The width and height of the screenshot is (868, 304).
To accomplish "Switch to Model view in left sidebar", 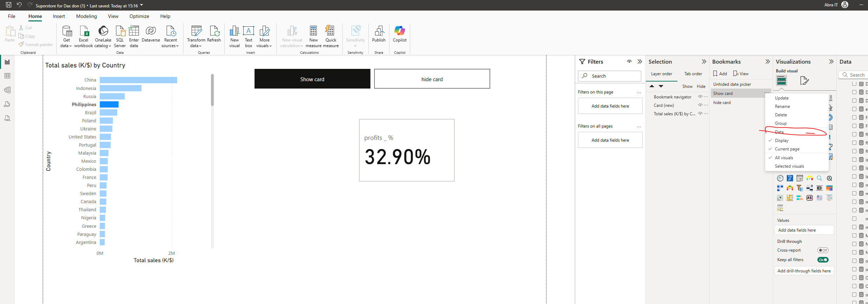I will coord(7,90).
